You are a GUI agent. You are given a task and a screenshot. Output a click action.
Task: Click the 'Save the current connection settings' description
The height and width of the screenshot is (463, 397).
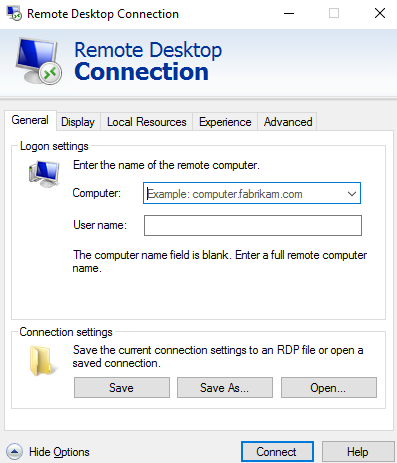(x=218, y=356)
